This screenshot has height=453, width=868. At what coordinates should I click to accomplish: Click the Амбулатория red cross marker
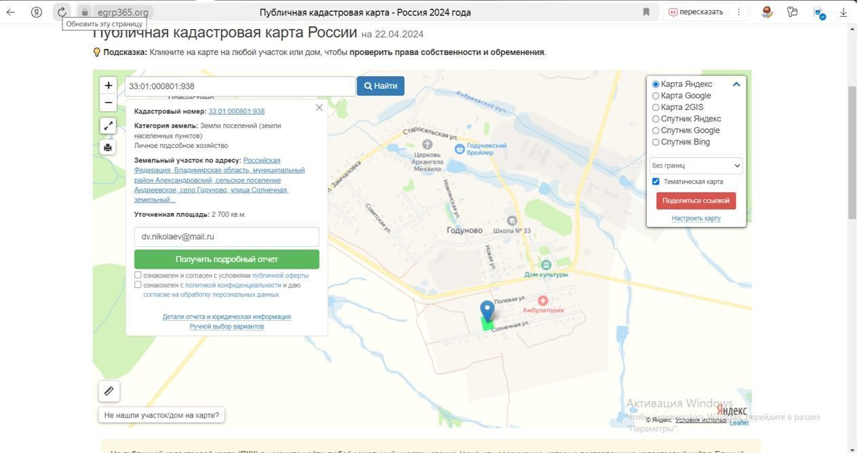click(542, 300)
